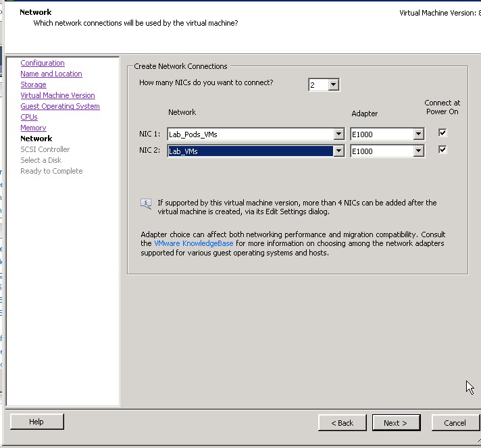Open the NIC count dropdown
Screen dimensions: 481x448
tap(334, 84)
